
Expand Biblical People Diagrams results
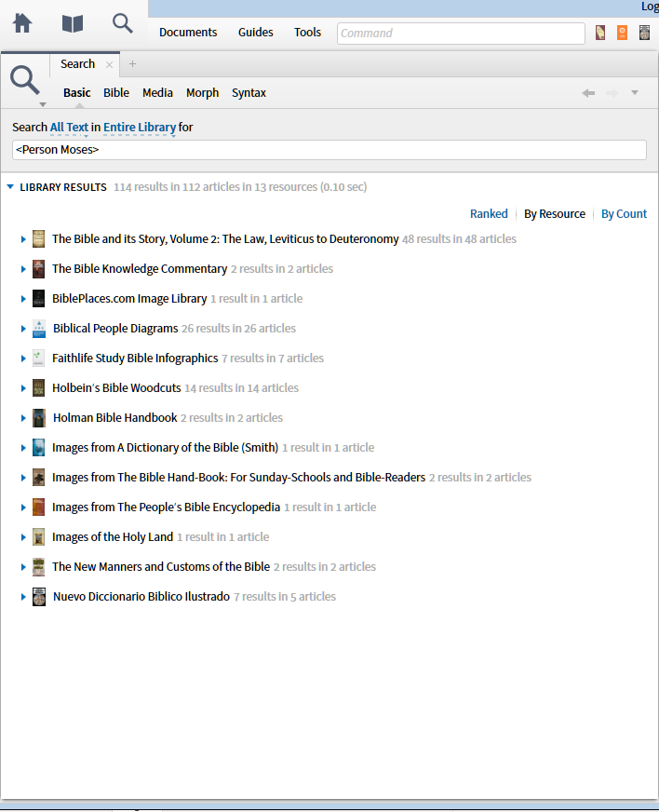(23, 329)
